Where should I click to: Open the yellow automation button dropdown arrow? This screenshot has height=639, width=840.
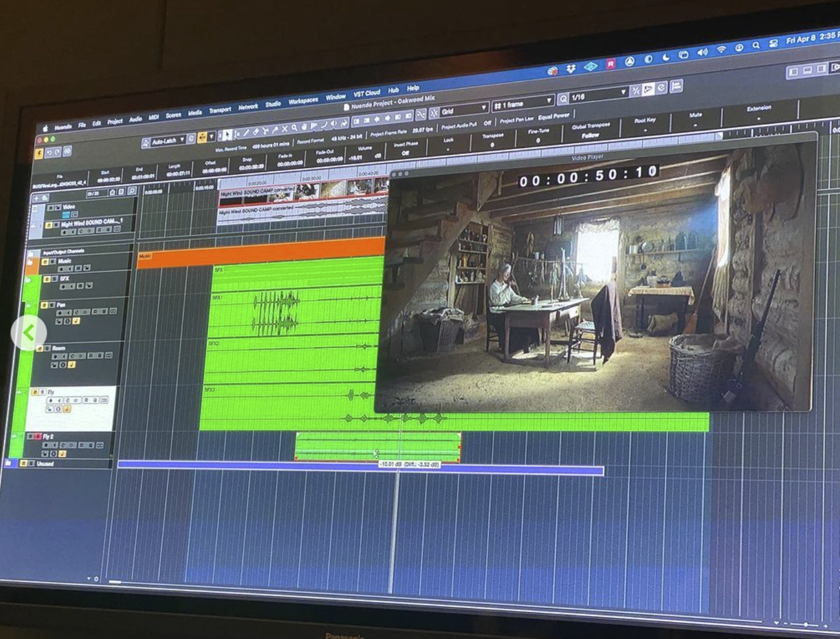[211, 136]
